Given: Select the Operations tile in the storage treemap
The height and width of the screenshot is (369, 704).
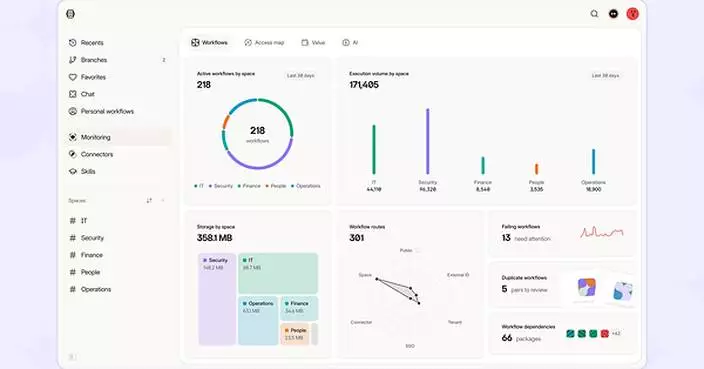Looking at the screenshot, I should [258, 321].
